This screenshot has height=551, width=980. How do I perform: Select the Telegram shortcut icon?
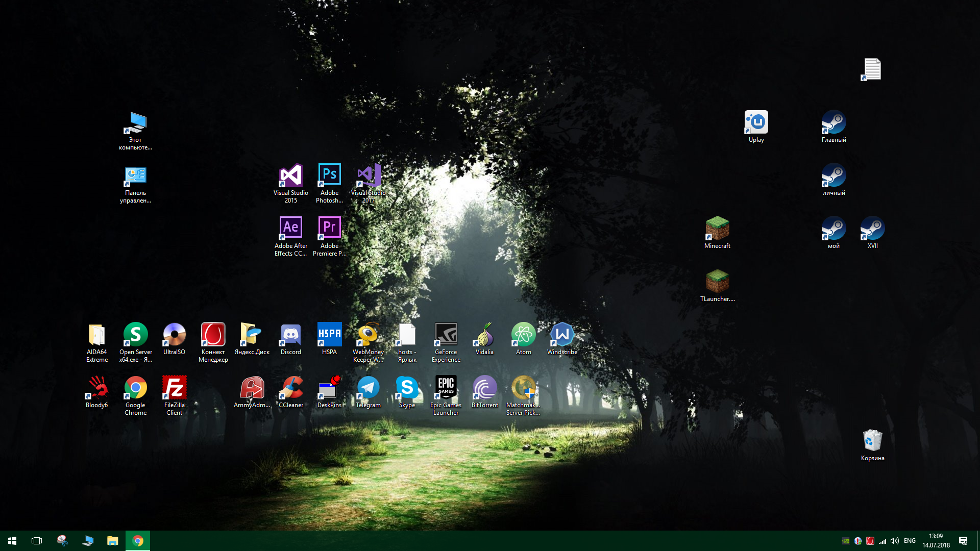368,388
